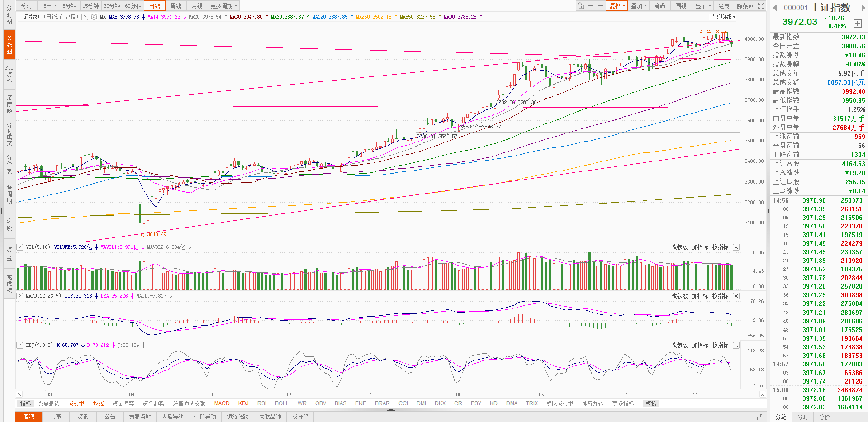Expand the 更多周期 dropdown

223,6
